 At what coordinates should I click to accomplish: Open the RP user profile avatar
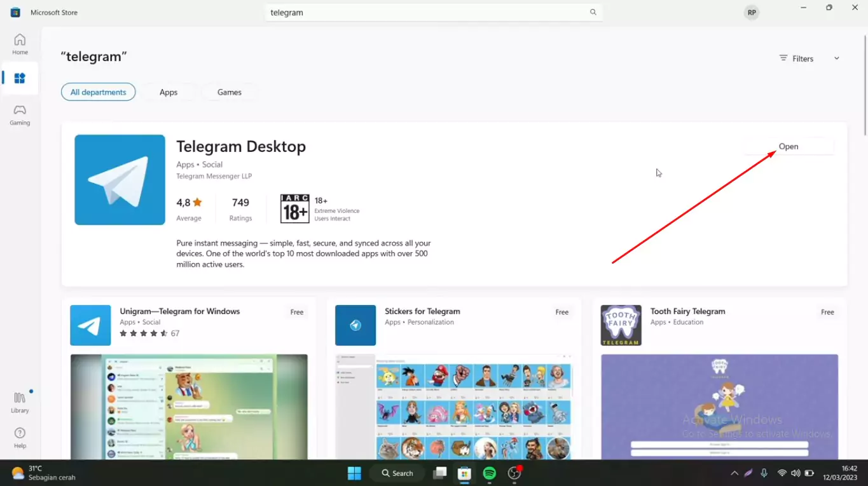(x=752, y=12)
